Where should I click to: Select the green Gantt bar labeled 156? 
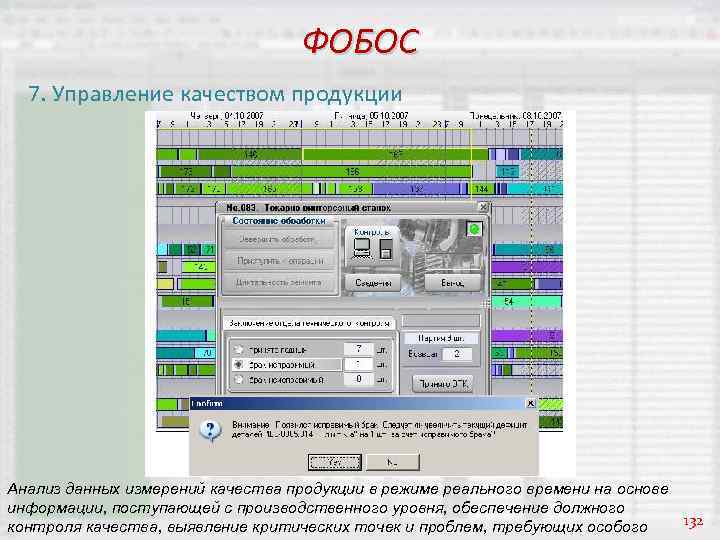coord(352,172)
